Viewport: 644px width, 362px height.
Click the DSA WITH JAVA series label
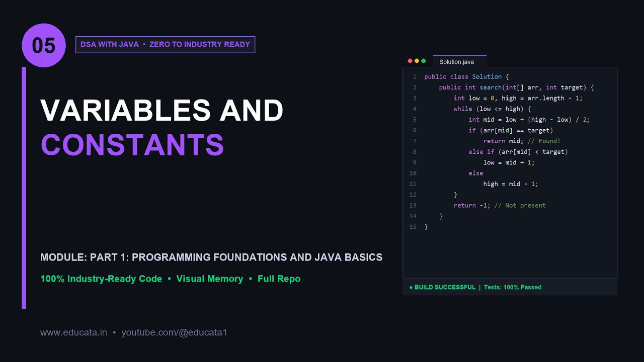[165, 44]
